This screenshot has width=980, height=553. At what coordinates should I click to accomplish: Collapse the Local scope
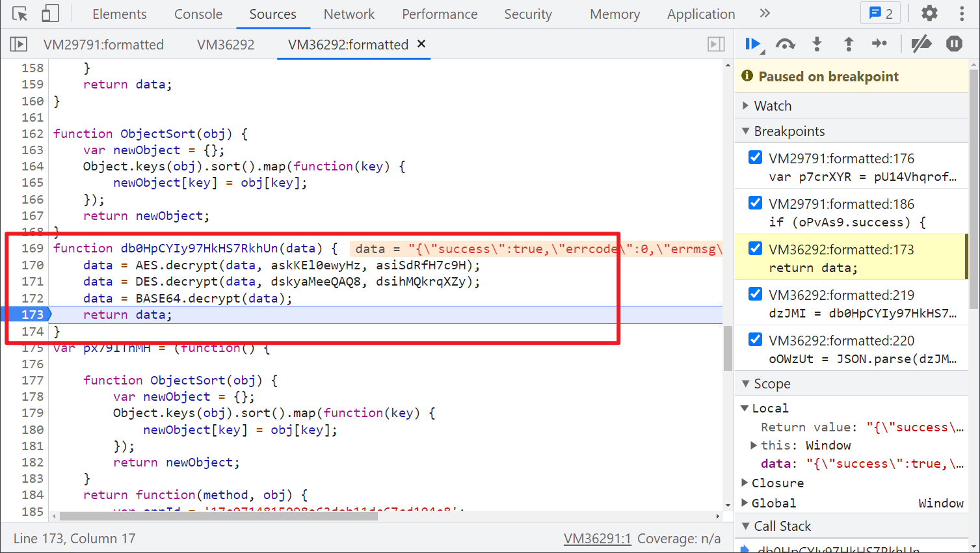click(x=745, y=408)
